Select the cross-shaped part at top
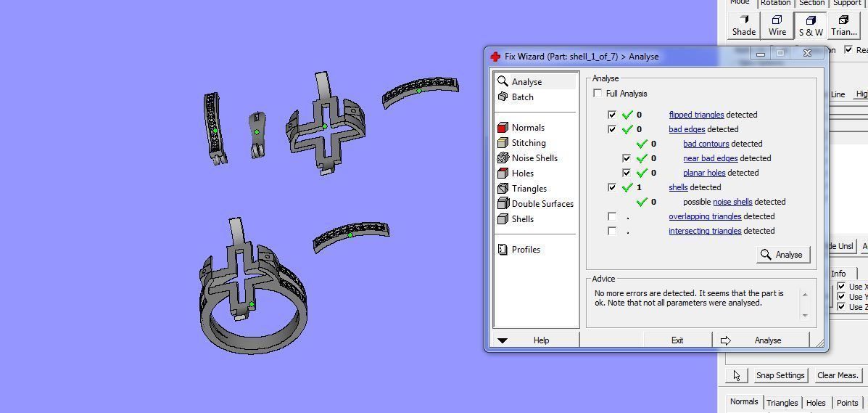 click(325, 123)
